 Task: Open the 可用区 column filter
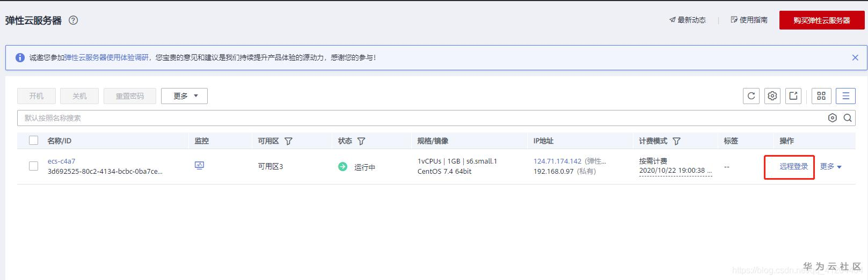click(288, 141)
